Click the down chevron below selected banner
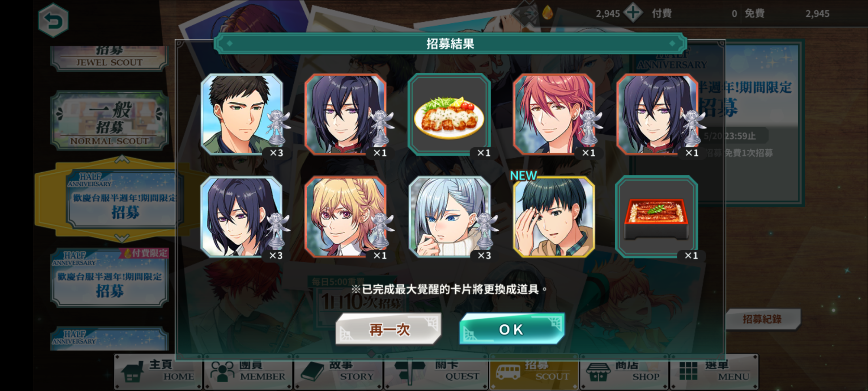The height and width of the screenshot is (391, 868). click(122, 238)
